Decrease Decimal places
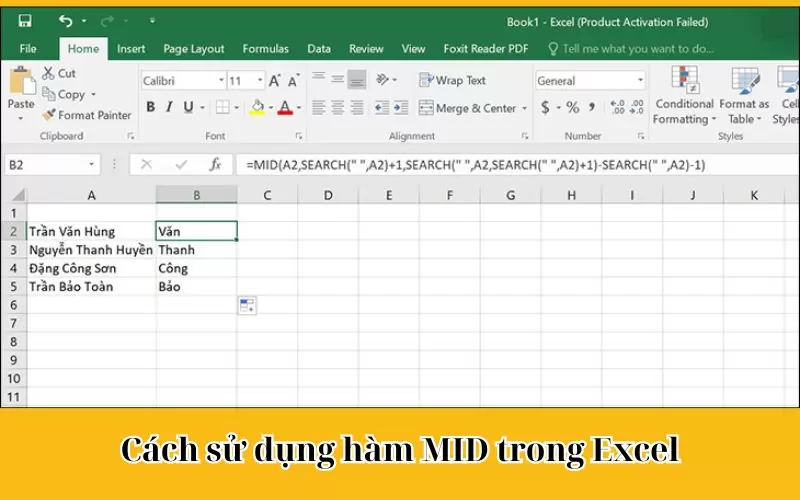Viewport: 800px width, 500px height. [636, 108]
